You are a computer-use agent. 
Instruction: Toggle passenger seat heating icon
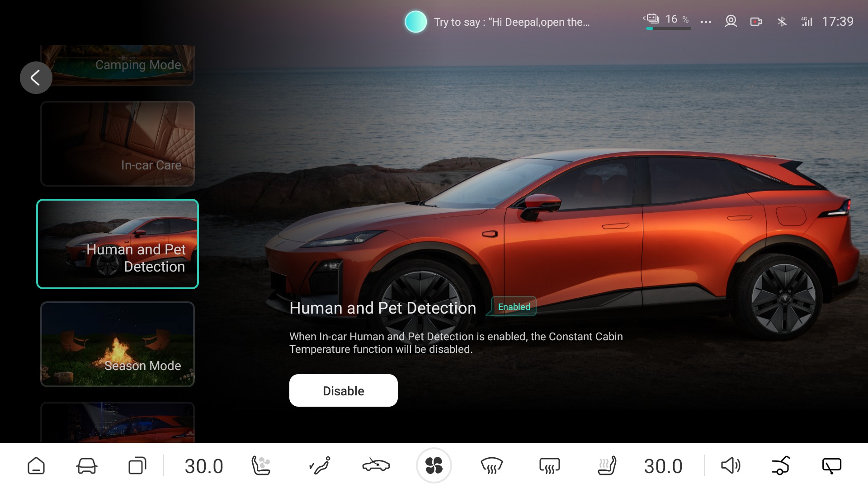[607, 465]
